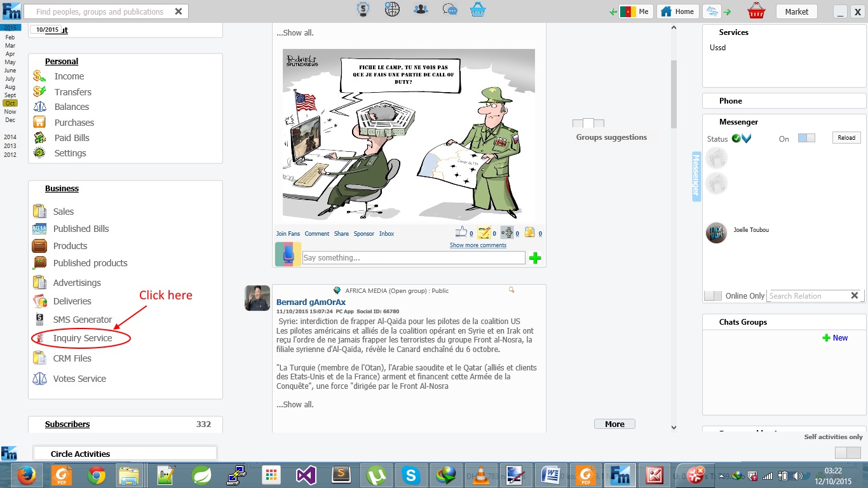Click the red shopping basket icon beside Market

(756, 11)
